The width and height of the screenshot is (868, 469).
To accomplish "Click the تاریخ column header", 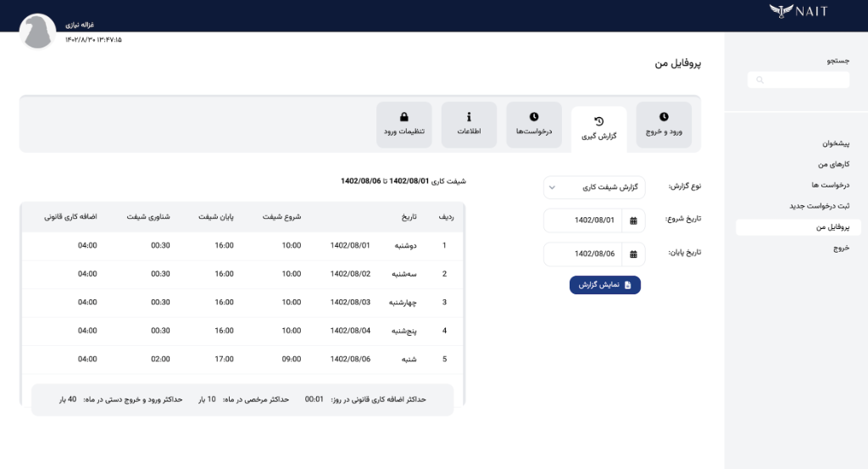I will (409, 217).
